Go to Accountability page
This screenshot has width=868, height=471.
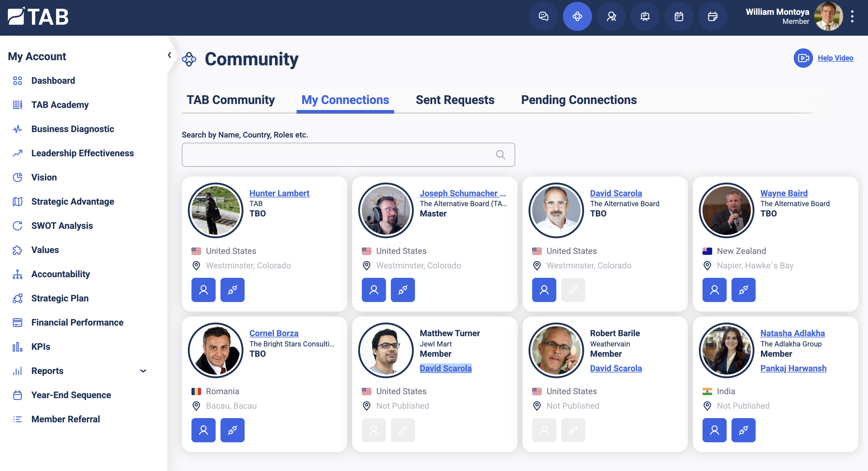pos(60,274)
